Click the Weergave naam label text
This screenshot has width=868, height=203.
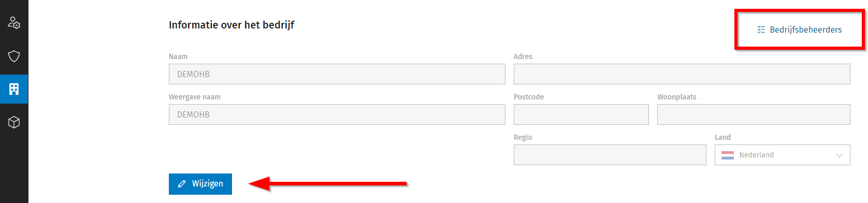coord(195,97)
